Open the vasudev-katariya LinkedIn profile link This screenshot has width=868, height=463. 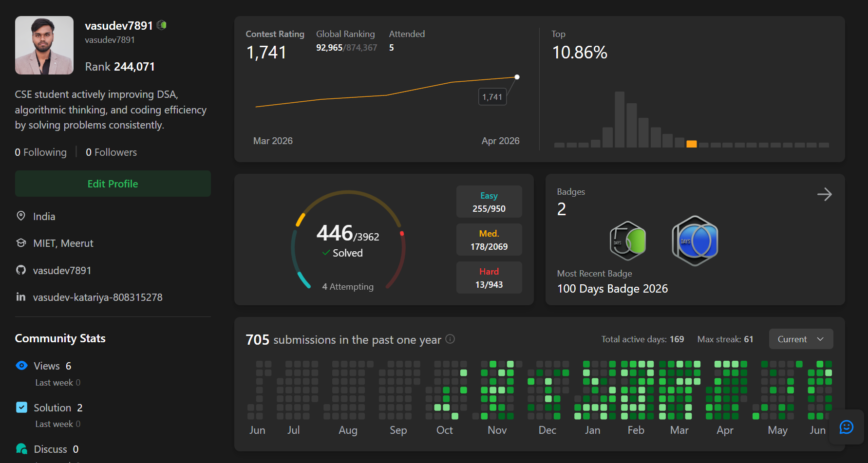tap(97, 297)
